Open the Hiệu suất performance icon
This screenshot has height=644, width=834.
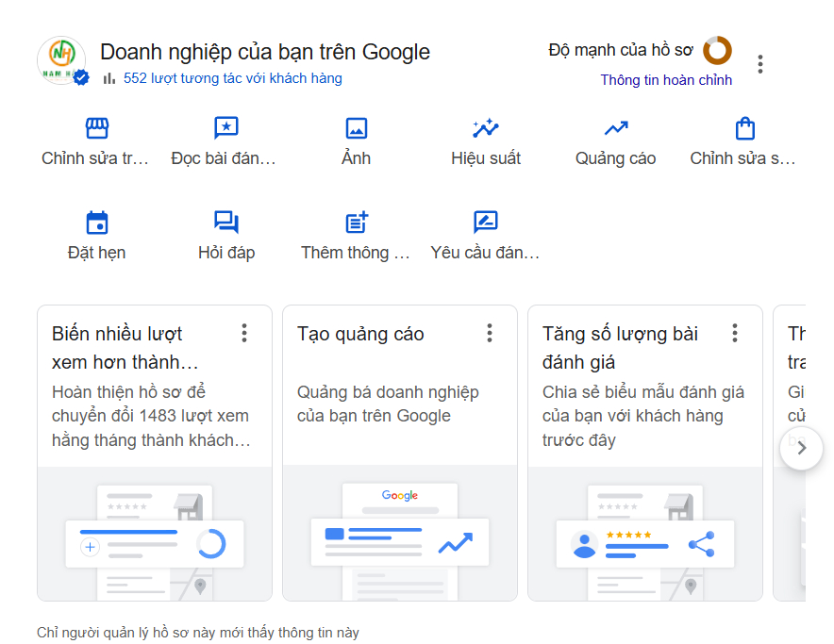[x=486, y=128]
